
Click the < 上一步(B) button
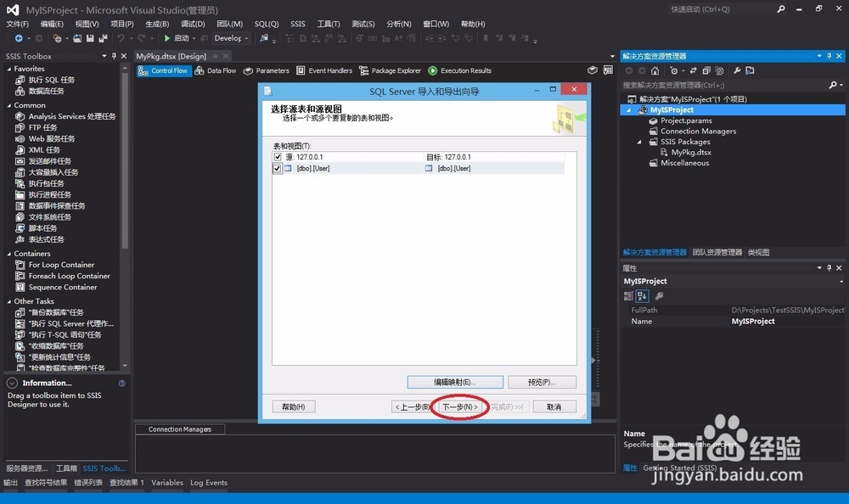pos(413,407)
